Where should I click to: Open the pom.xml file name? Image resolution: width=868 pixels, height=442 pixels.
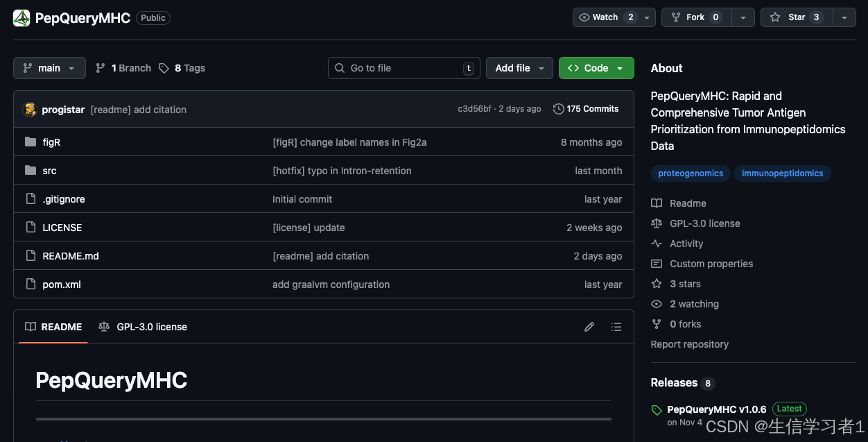(62, 284)
